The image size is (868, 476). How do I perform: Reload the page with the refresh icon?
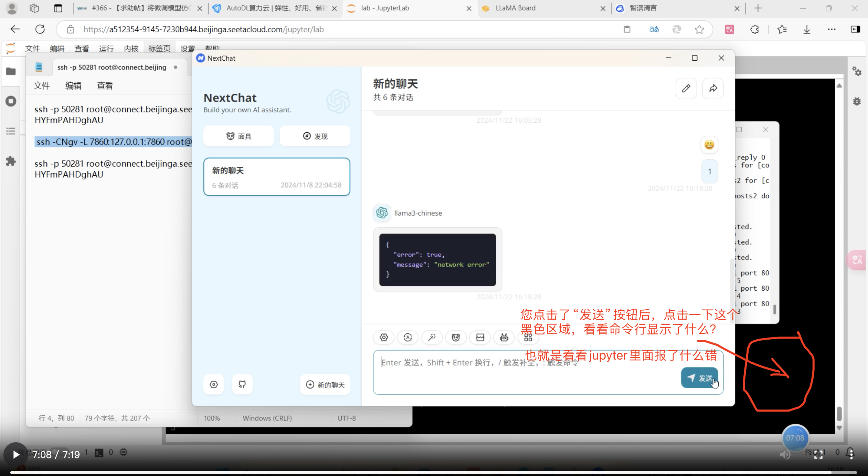tap(40, 29)
